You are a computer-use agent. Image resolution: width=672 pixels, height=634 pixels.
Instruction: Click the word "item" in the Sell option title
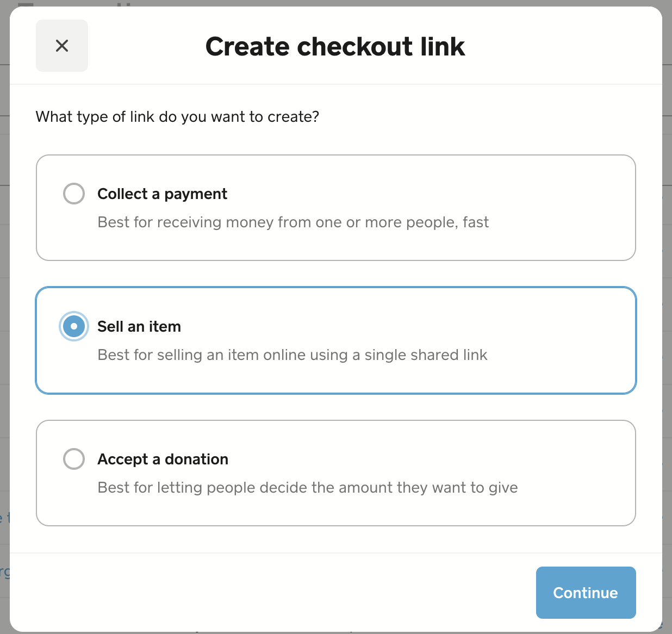(x=165, y=327)
